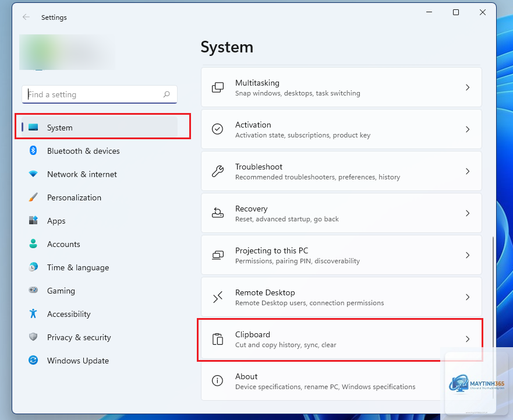Minimize the Settings window
The image size is (513, 420).
(429, 12)
